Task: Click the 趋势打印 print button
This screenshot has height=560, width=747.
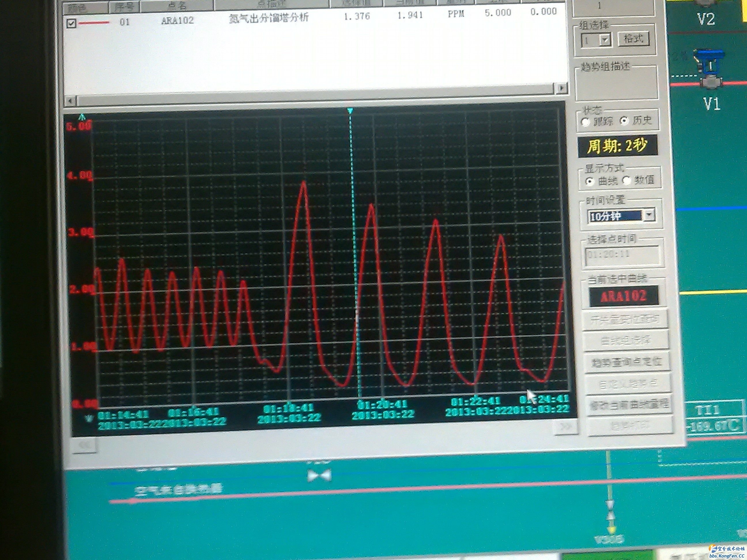Action: click(630, 426)
